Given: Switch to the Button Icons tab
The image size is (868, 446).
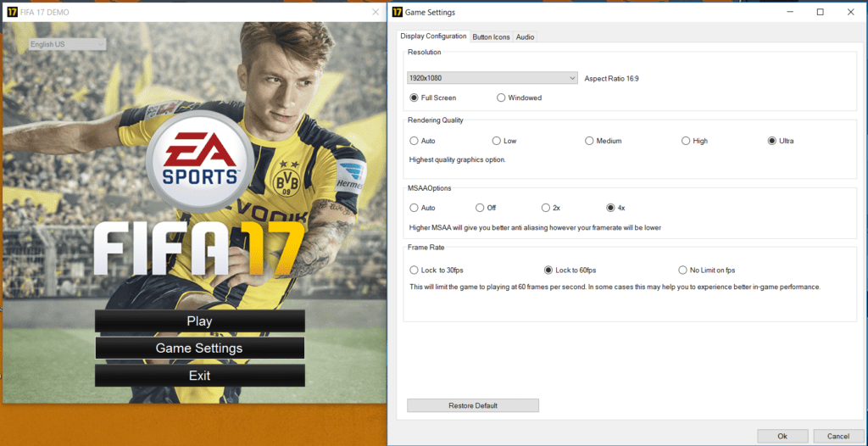Looking at the screenshot, I should (x=491, y=36).
